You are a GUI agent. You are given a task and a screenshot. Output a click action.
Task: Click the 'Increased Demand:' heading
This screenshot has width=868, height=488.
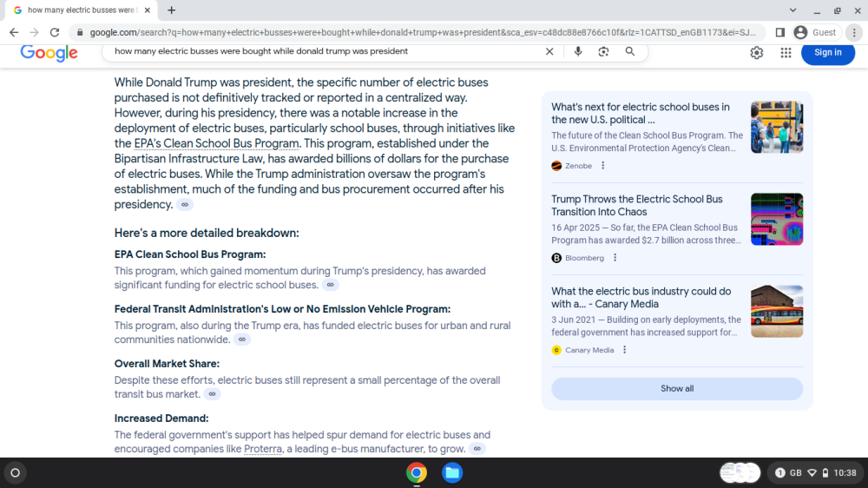point(161,419)
